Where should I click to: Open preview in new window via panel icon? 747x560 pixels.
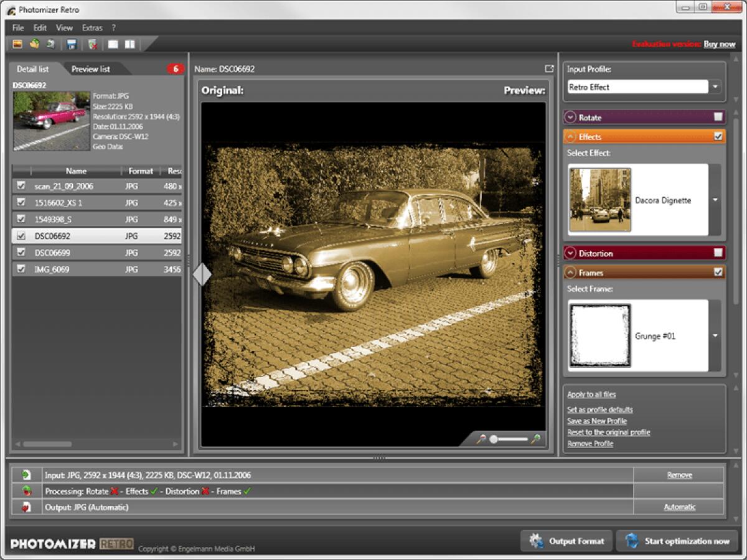pyautogui.click(x=549, y=68)
